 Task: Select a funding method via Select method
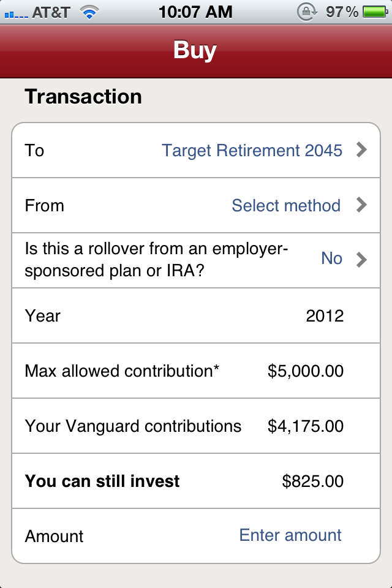tap(285, 205)
